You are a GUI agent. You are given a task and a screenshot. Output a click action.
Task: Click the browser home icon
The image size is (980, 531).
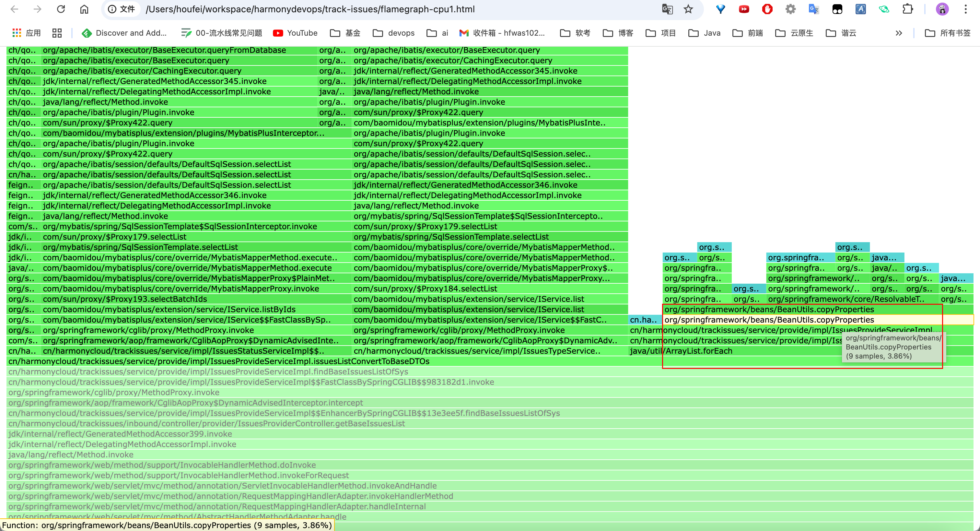[84, 9]
